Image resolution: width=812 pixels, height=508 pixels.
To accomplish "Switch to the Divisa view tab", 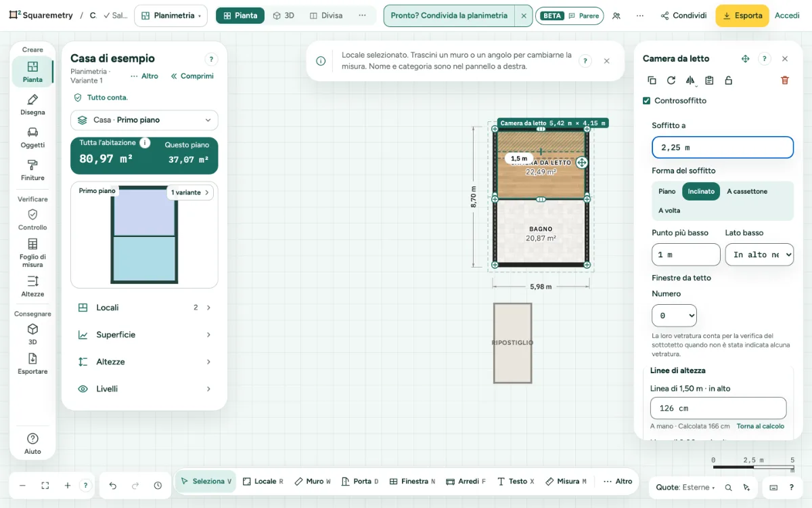I will 325,16.
